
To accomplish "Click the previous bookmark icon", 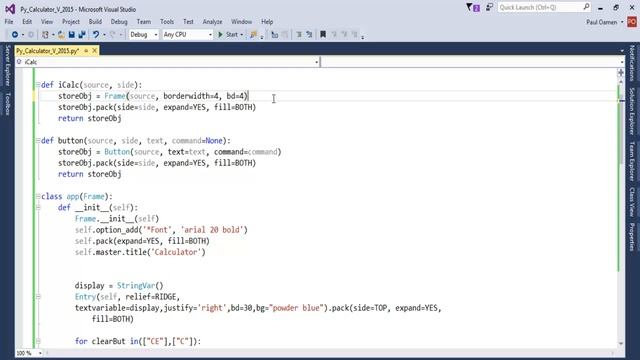I will 334,35.
